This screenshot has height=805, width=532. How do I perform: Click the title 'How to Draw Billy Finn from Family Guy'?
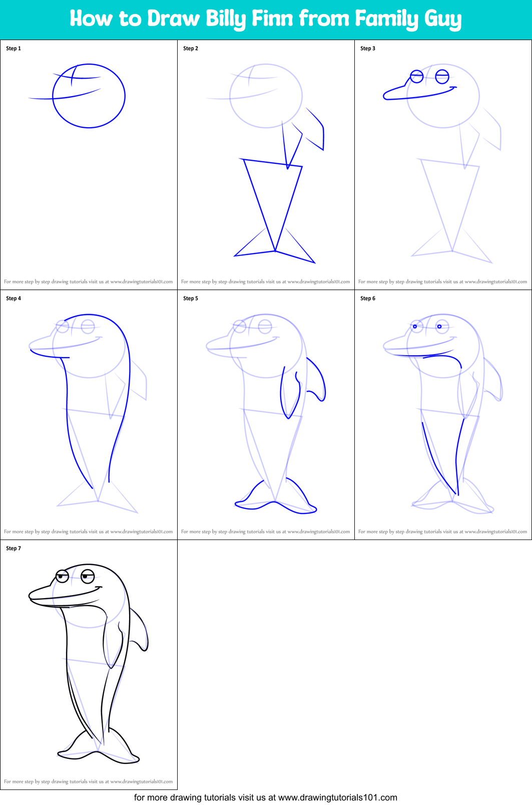point(265,19)
